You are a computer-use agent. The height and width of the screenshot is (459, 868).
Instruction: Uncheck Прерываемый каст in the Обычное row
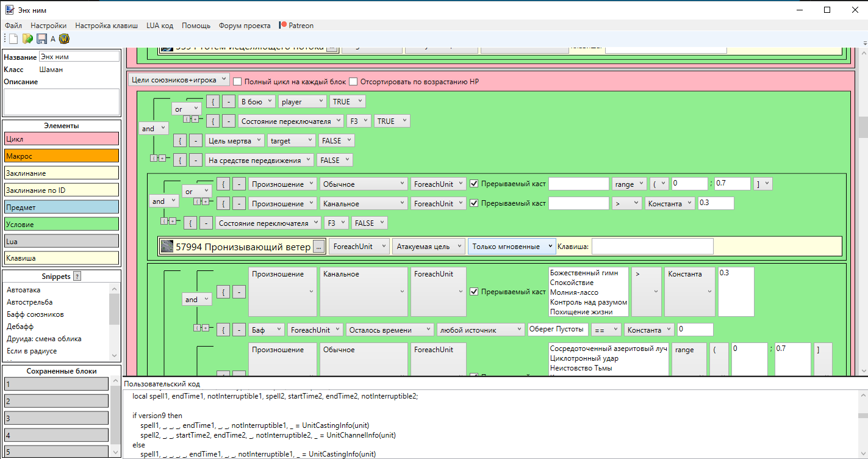click(474, 184)
